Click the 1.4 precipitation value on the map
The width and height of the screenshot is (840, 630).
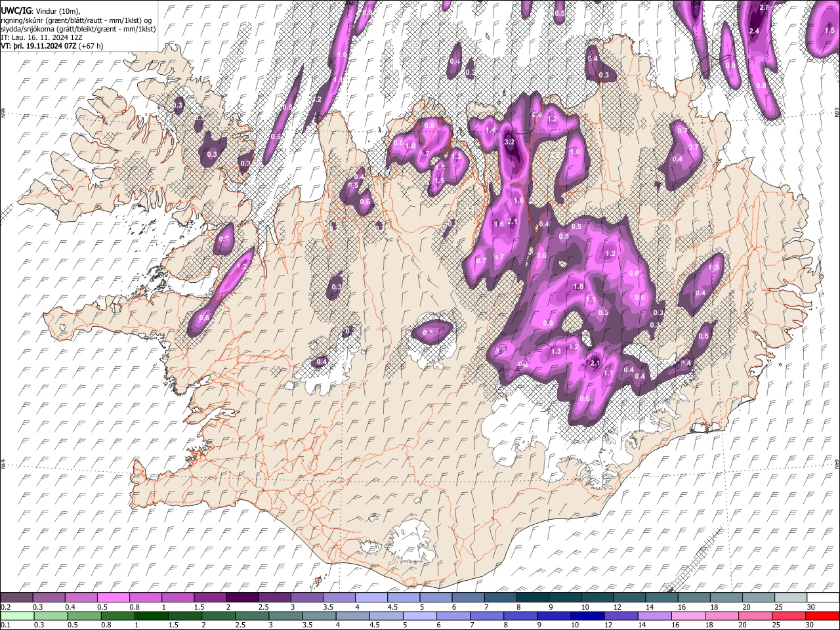490,130
